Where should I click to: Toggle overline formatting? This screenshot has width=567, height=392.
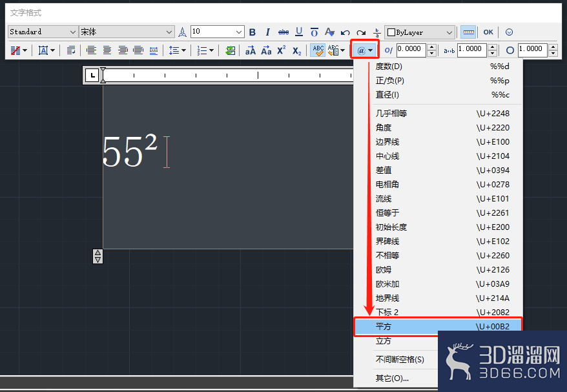tap(314, 32)
